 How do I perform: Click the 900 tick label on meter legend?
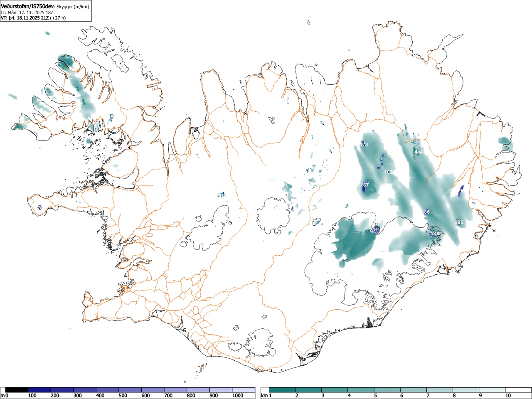pyautogui.click(x=214, y=396)
